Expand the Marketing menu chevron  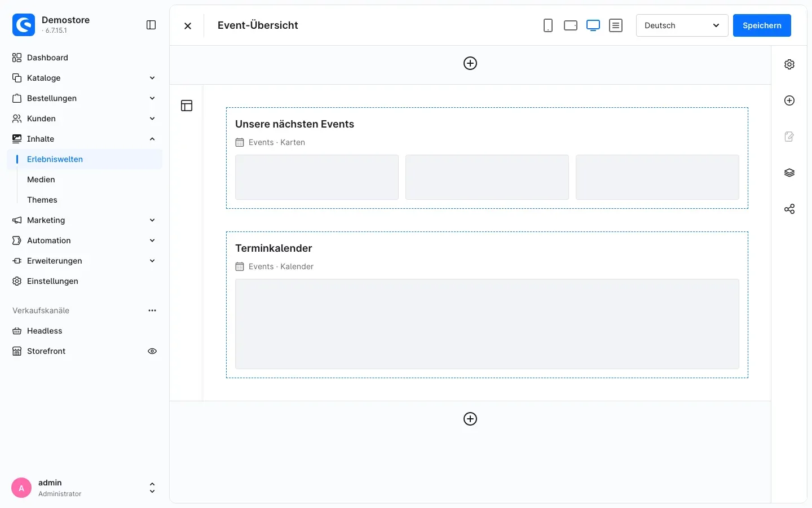pos(152,220)
